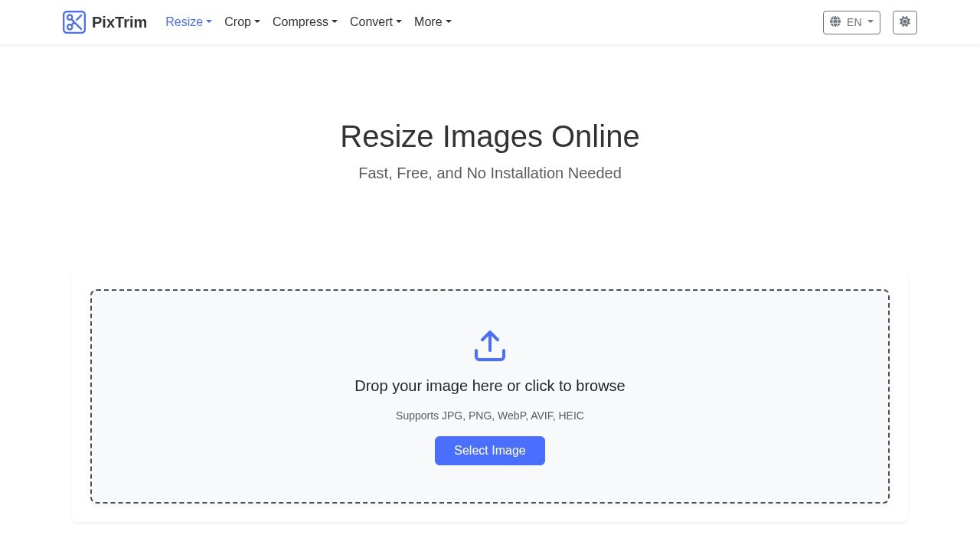Click the supported formats line JPG, PNG, WebP
Viewport: 980px width, 551px height.
coord(490,416)
